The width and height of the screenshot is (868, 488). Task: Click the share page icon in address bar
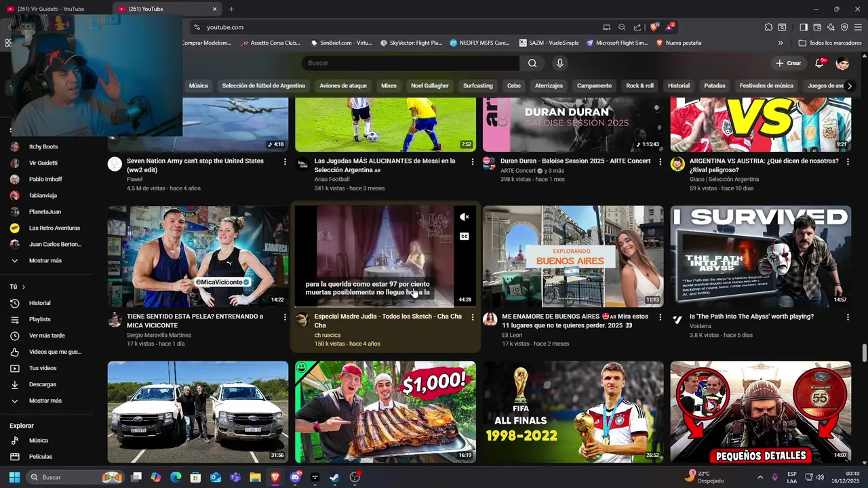(637, 27)
